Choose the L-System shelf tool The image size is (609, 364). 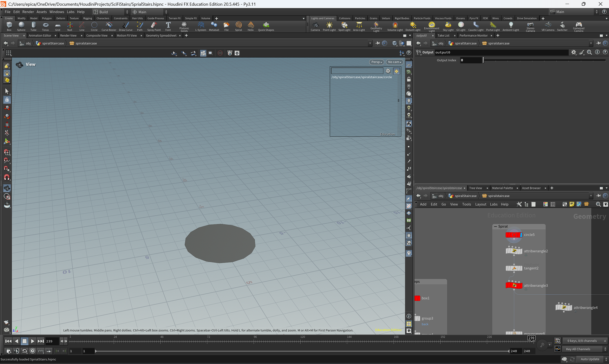tap(200, 26)
